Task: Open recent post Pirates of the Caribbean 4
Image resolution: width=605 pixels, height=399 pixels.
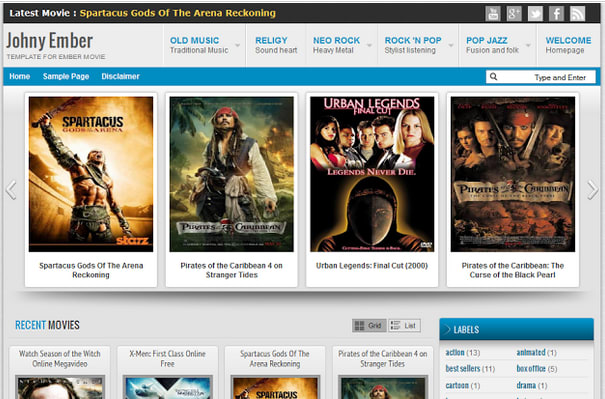Action: 382,359
